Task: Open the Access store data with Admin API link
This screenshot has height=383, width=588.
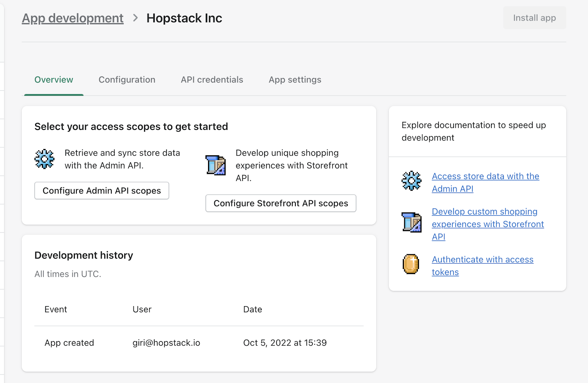Action: [x=485, y=177]
